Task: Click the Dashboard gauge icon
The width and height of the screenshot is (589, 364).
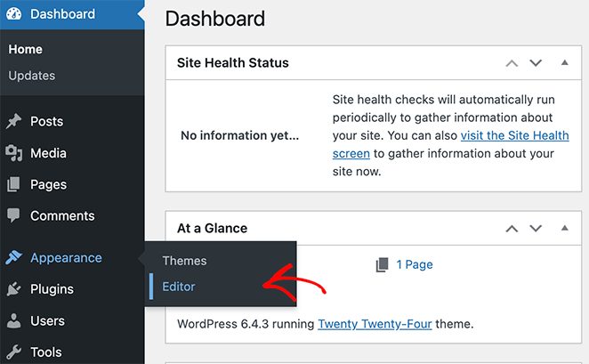Action: [x=14, y=14]
